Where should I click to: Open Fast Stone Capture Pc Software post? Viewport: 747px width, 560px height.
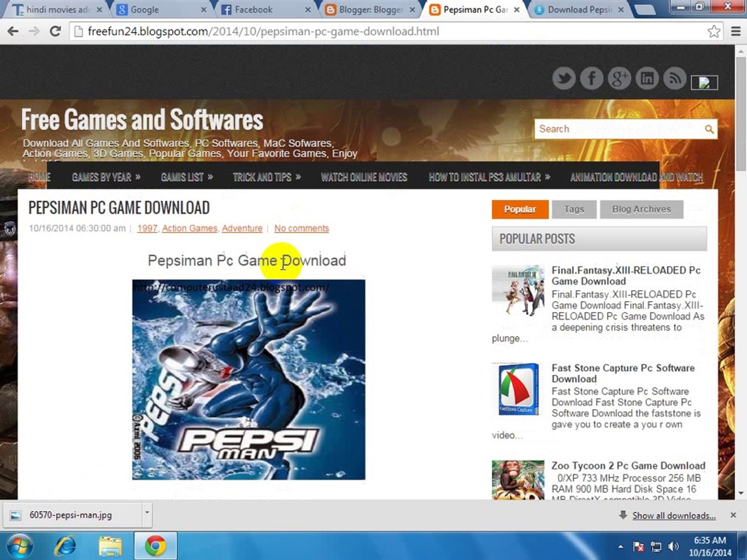pos(623,373)
